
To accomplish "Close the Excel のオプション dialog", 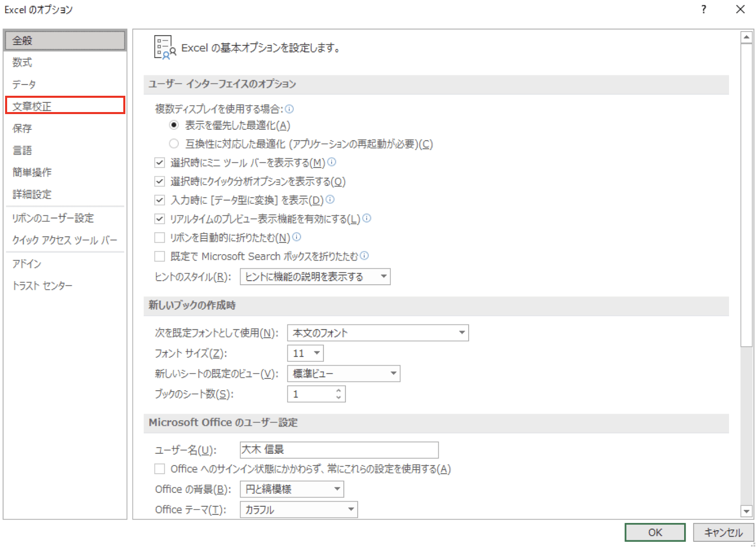I will click(x=740, y=9).
